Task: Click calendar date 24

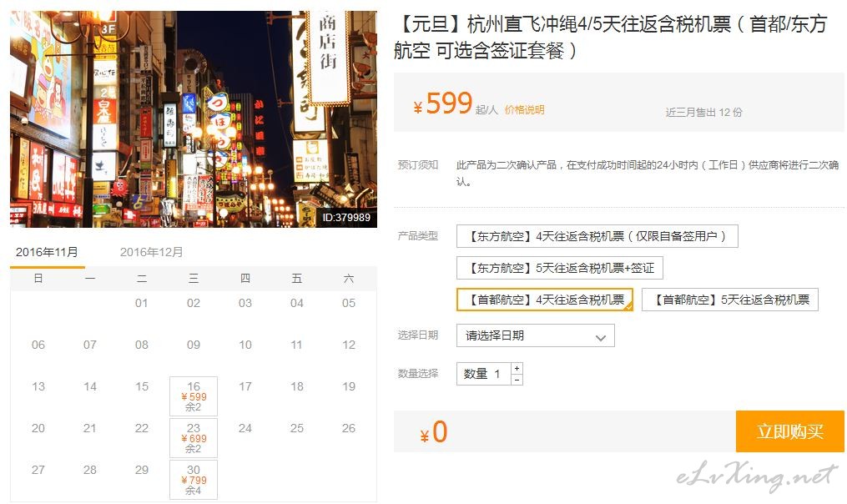Action: (x=245, y=428)
